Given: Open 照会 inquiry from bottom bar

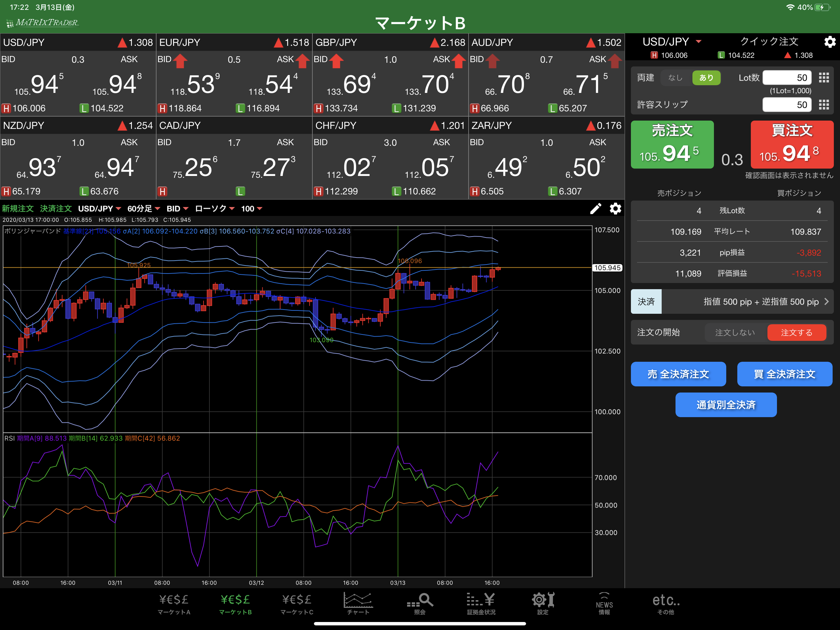Looking at the screenshot, I should 420,604.
